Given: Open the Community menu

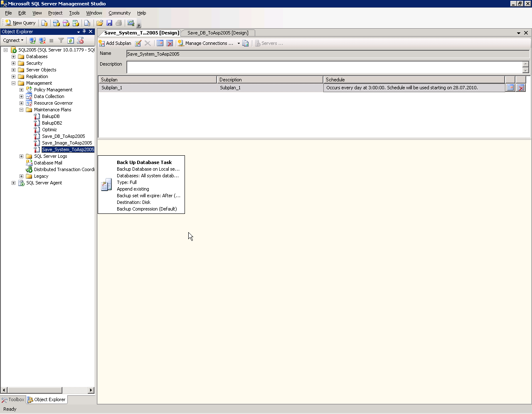Looking at the screenshot, I should [120, 13].
